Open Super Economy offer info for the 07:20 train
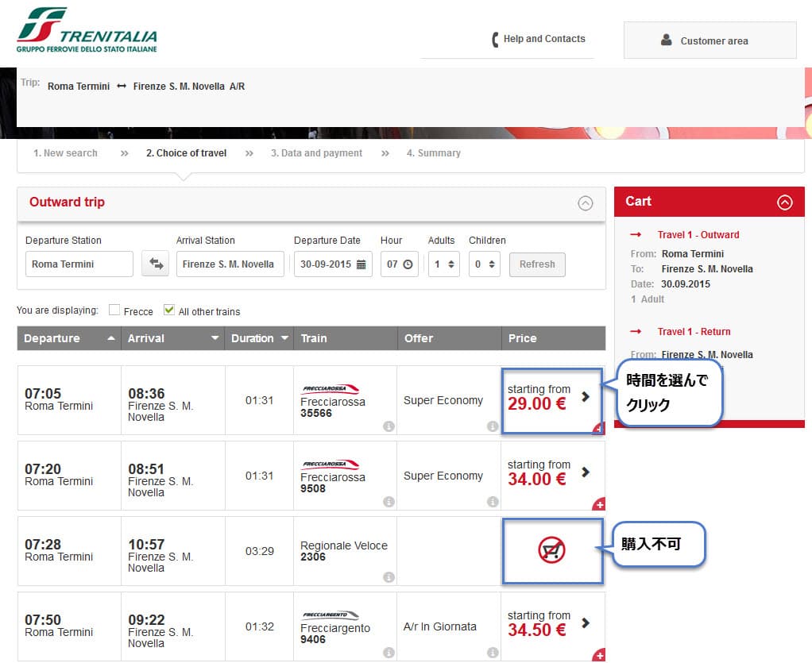 (493, 502)
